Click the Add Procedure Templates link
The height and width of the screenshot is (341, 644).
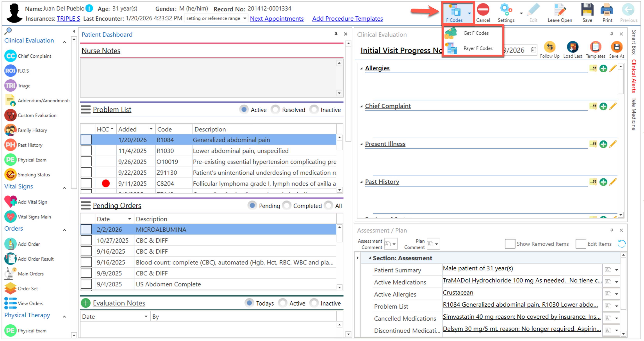coord(347,19)
